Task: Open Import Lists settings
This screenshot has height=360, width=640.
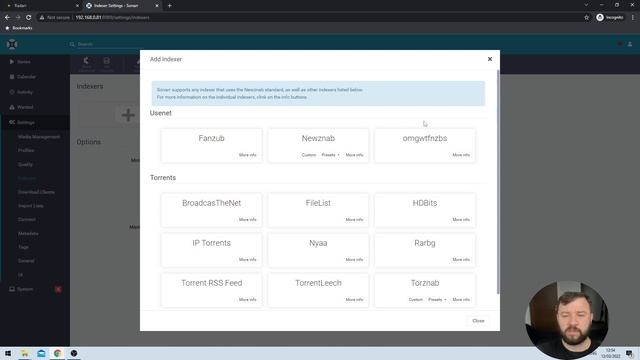Action: click(x=31, y=206)
